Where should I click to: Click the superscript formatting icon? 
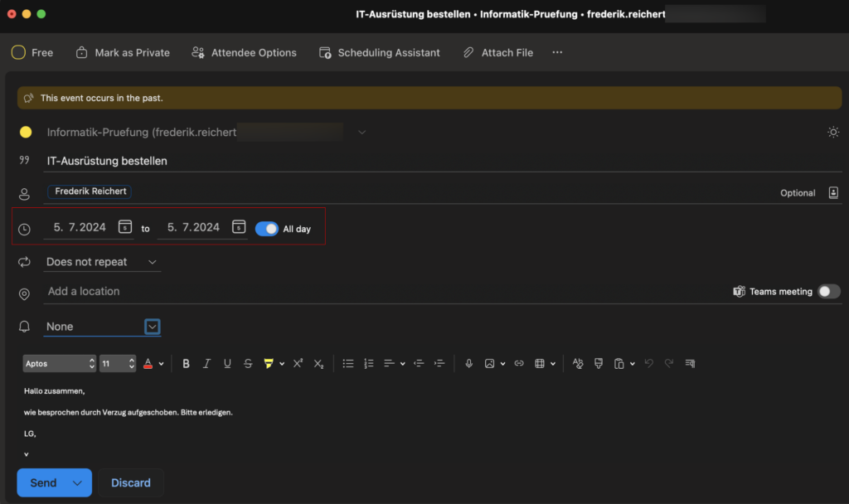tap(298, 363)
